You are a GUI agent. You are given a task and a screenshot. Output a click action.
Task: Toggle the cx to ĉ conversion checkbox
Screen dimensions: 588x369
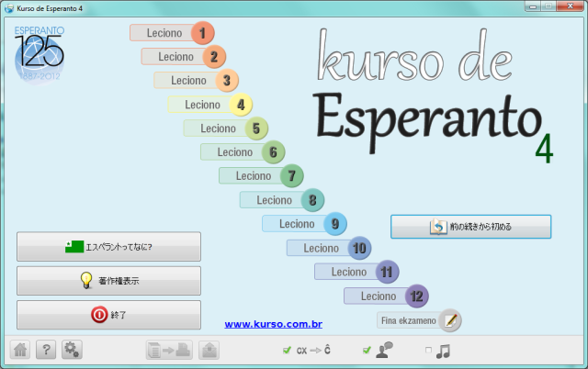point(288,350)
